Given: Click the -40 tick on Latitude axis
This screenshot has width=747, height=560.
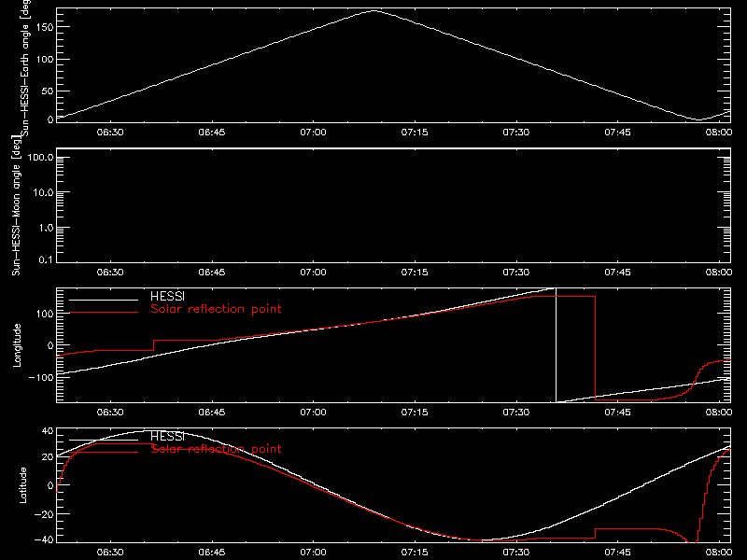Looking at the screenshot, I should tap(44, 540).
